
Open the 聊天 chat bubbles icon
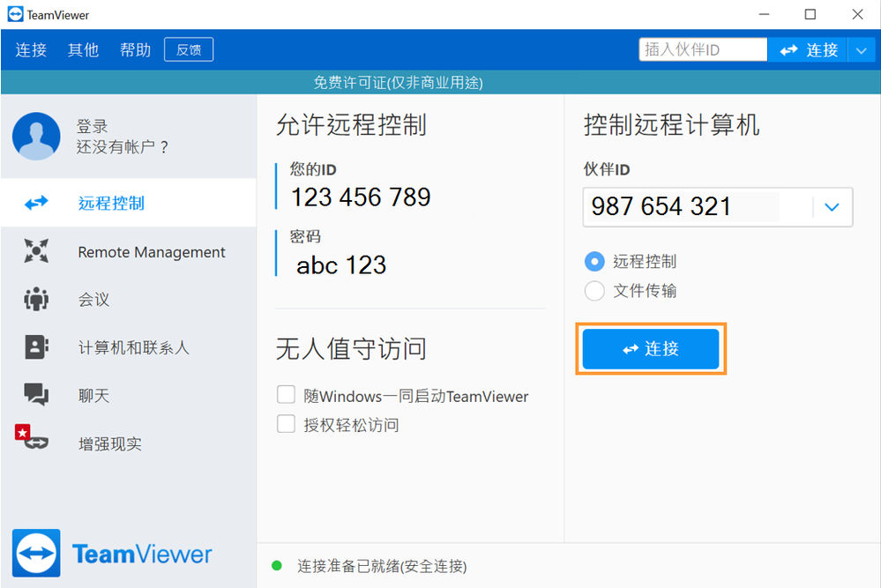pos(36,394)
